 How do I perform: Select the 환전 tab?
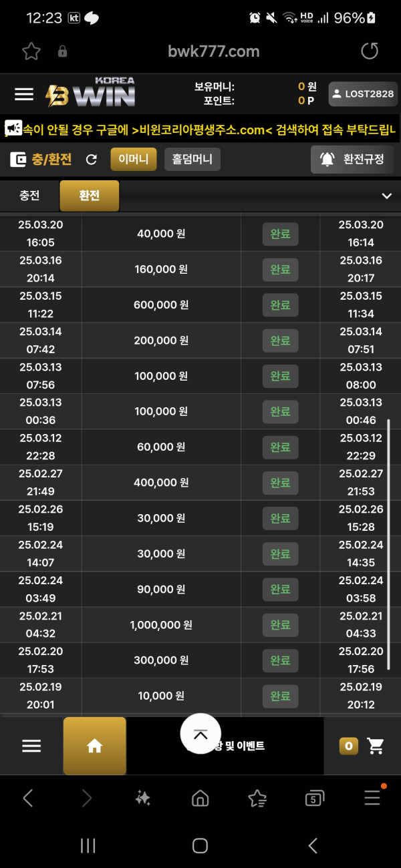pyautogui.click(x=90, y=196)
